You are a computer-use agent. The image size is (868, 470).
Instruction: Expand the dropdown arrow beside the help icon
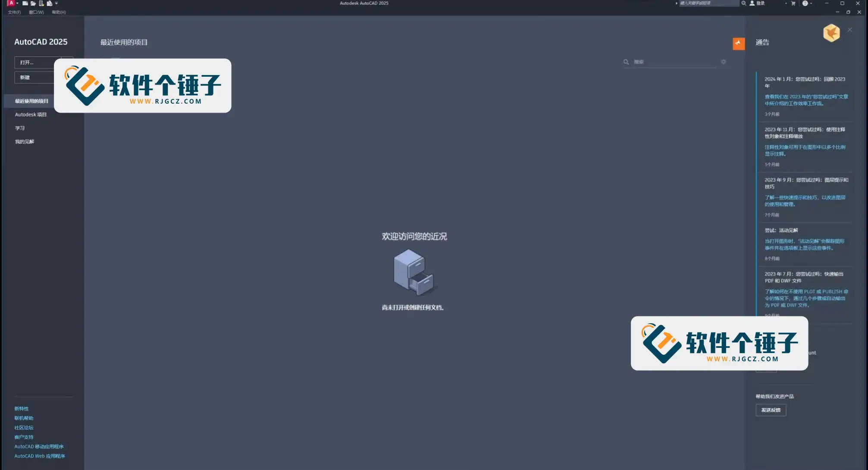pos(812,3)
